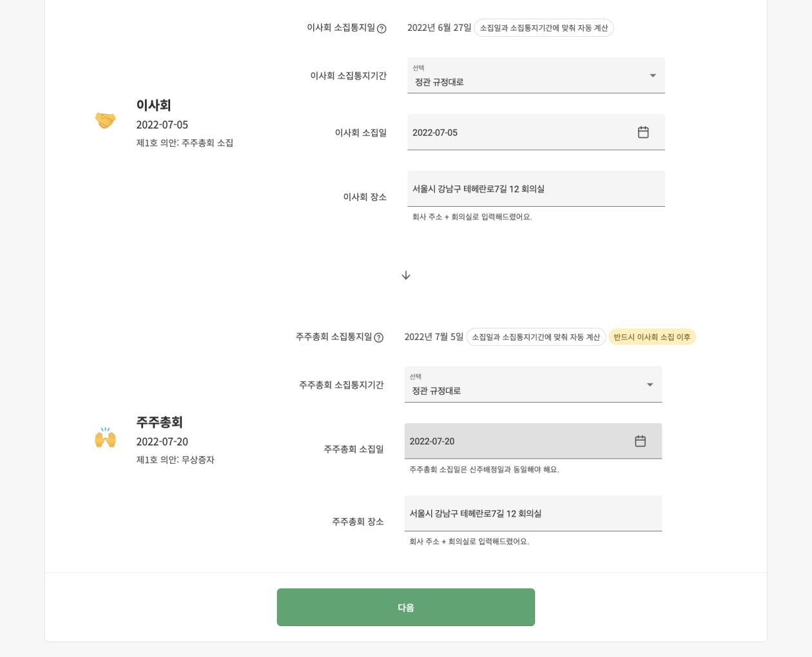Screen dimensions: 812x657
Task: Focus the 주주총회 장소 address field
Action: (x=532, y=513)
